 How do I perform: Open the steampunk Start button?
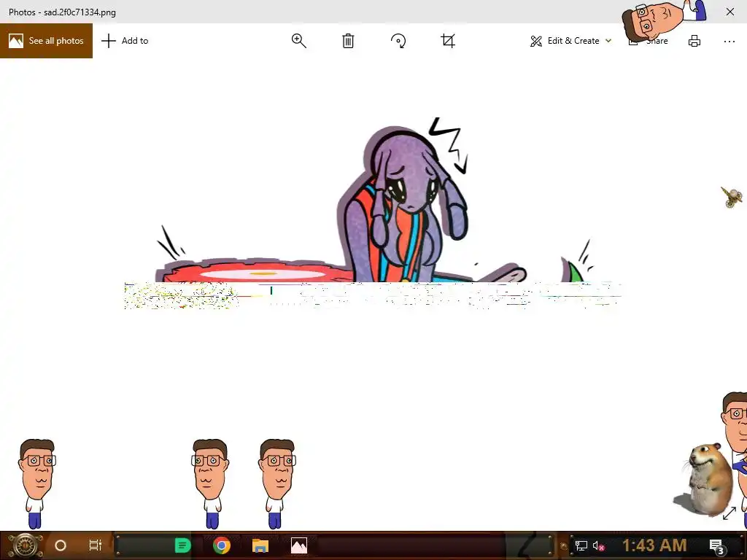pos(25,545)
